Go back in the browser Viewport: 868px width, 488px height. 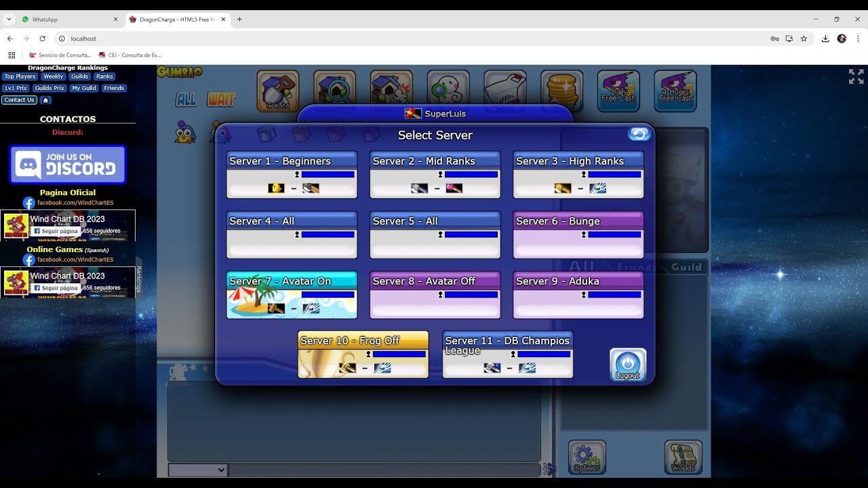[9, 39]
